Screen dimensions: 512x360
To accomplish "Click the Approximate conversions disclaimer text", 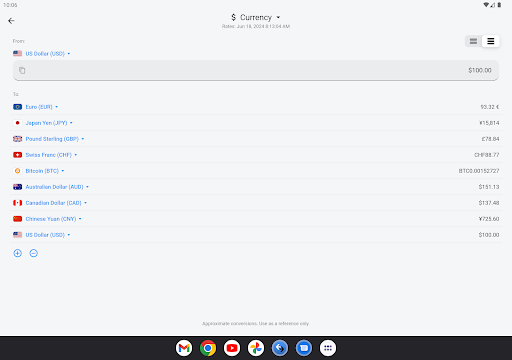I will coord(256,324).
